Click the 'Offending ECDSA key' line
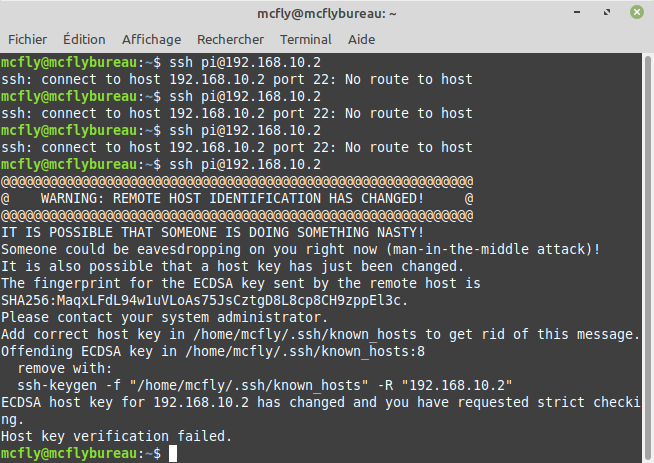 click(x=213, y=352)
